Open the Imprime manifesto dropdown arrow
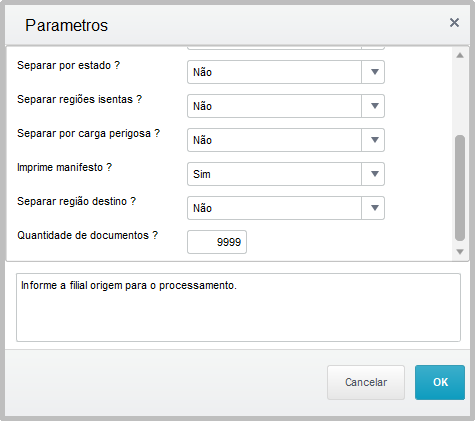The height and width of the screenshot is (421, 475). tap(374, 174)
